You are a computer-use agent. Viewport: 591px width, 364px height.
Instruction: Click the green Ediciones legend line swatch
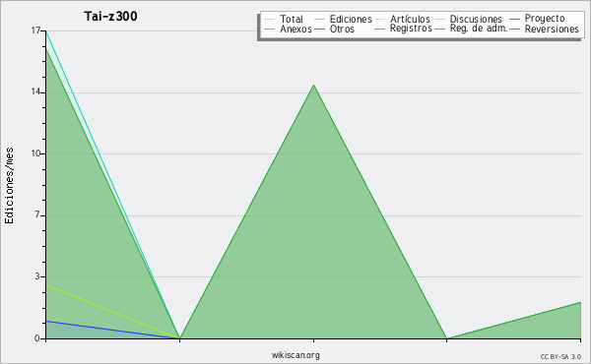point(319,19)
